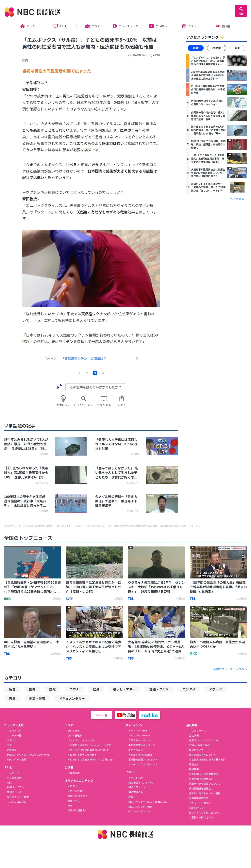Screen dimensions: 251x868
Task: Open 石破茂 総裁選出馬 news thumbnail
Action: [218, 562]
